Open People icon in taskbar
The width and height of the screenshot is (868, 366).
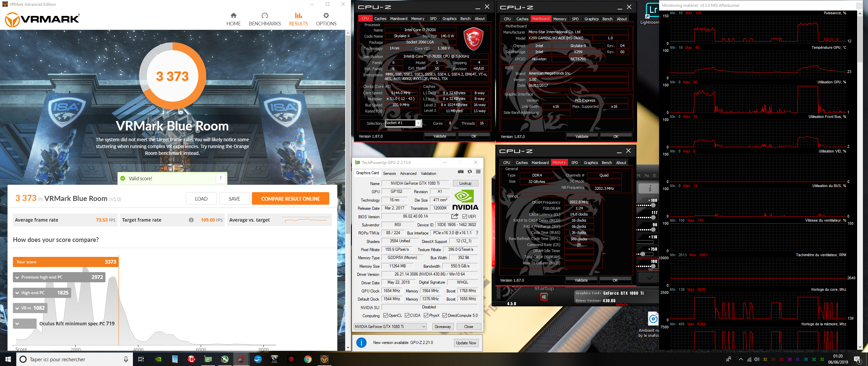[x=729, y=359]
